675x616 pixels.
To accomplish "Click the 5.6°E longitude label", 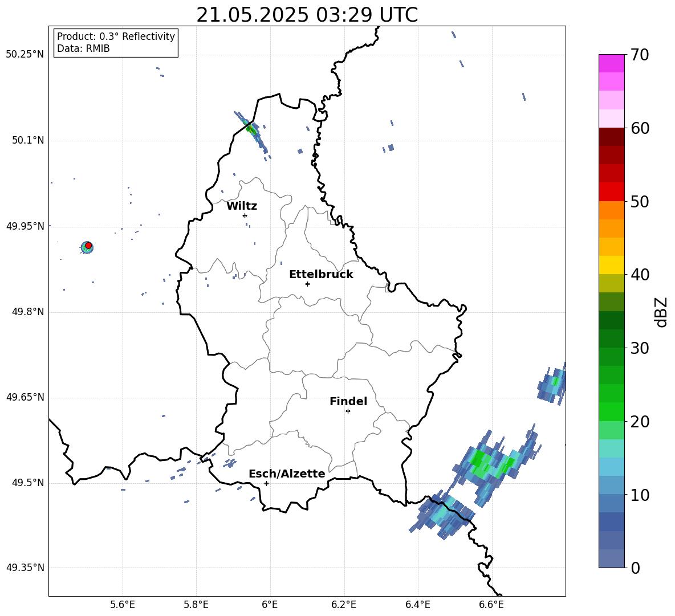I will 123,605.
